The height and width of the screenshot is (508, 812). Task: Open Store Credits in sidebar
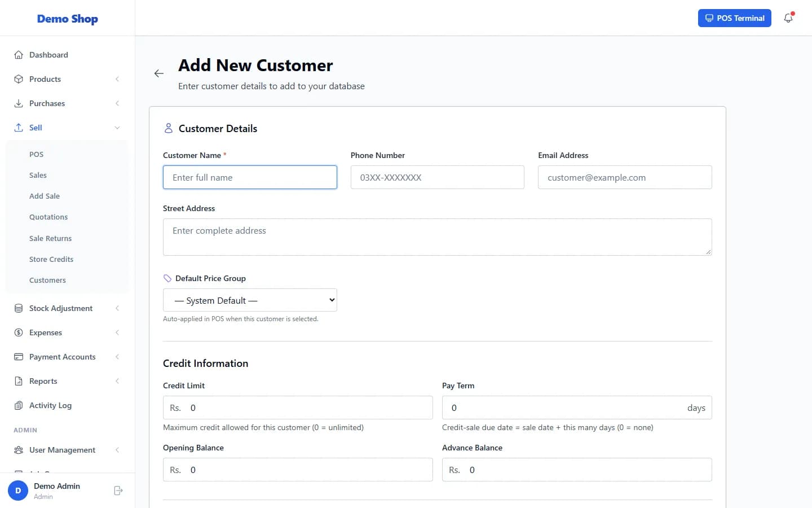click(51, 259)
